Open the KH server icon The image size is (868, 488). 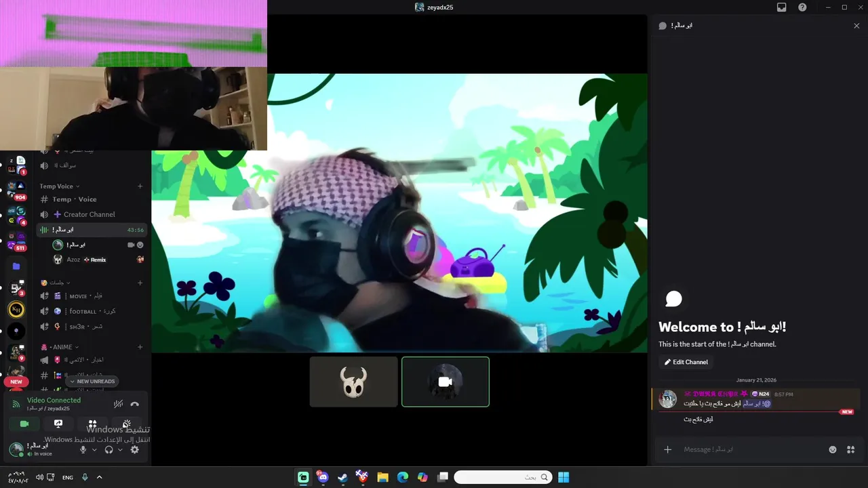pyautogui.click(x=16, y=310)
